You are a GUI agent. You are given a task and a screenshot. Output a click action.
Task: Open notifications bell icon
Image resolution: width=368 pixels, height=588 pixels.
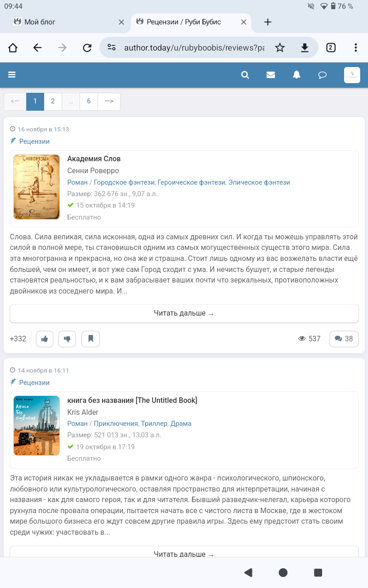(297, 75)
